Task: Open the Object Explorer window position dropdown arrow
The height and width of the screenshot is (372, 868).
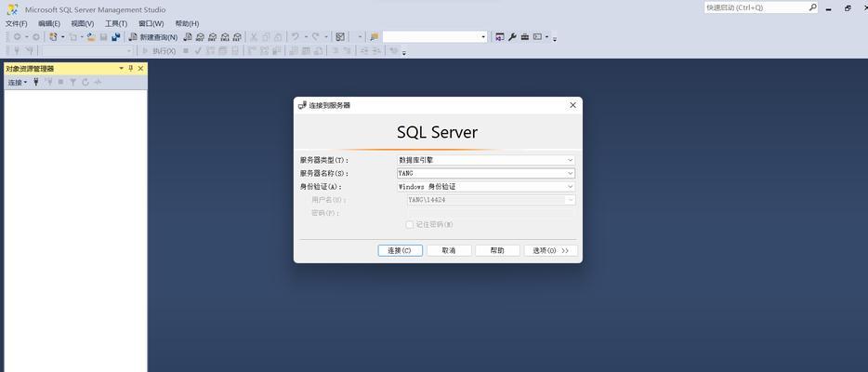Action: coord(121,69)
